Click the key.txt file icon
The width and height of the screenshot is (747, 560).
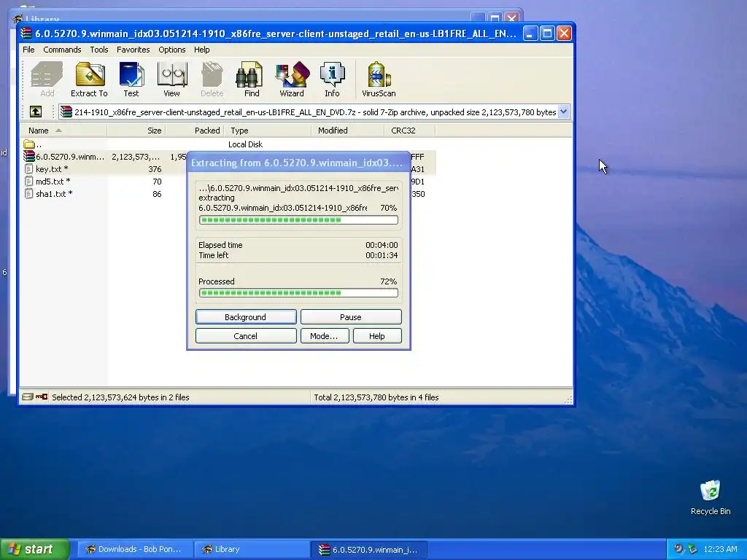[28, 169]
